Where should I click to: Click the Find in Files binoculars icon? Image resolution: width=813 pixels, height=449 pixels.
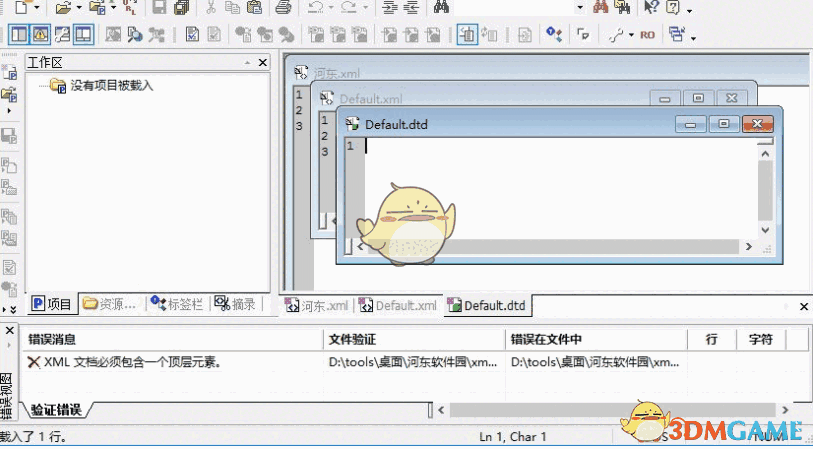pos(622,7)
